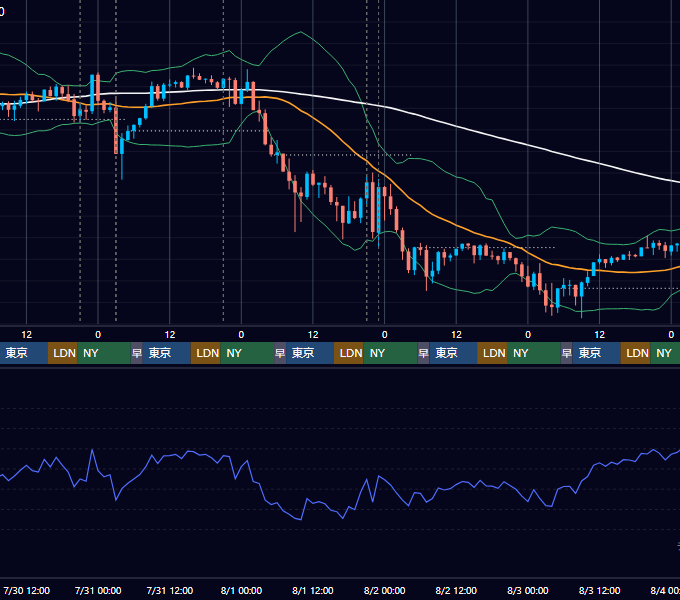
Task: Click the 東京 session block above 8/1 12:00
Action: 310,353
